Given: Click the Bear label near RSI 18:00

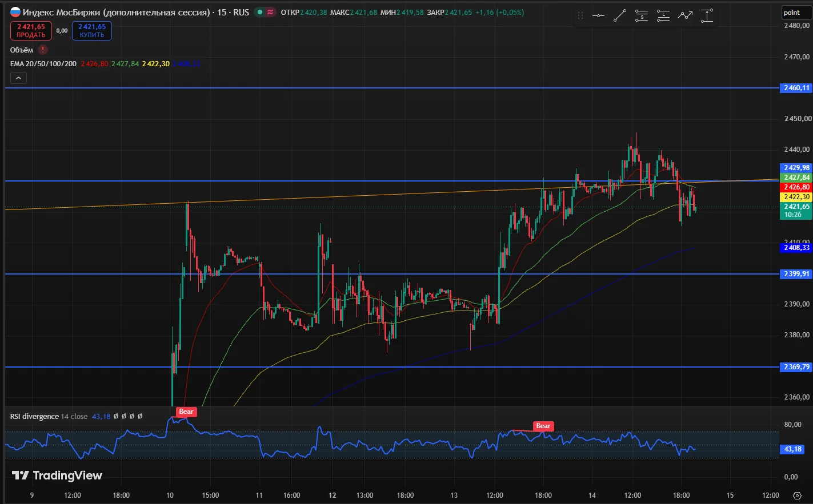Looking at the screenshot, I should tap(543, 426).
